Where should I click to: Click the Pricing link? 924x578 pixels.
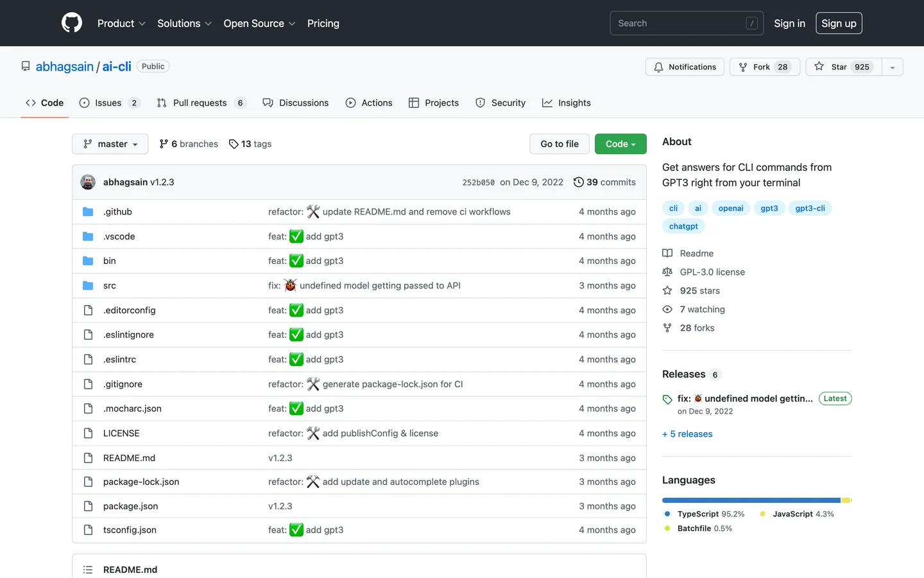[323, 23]
